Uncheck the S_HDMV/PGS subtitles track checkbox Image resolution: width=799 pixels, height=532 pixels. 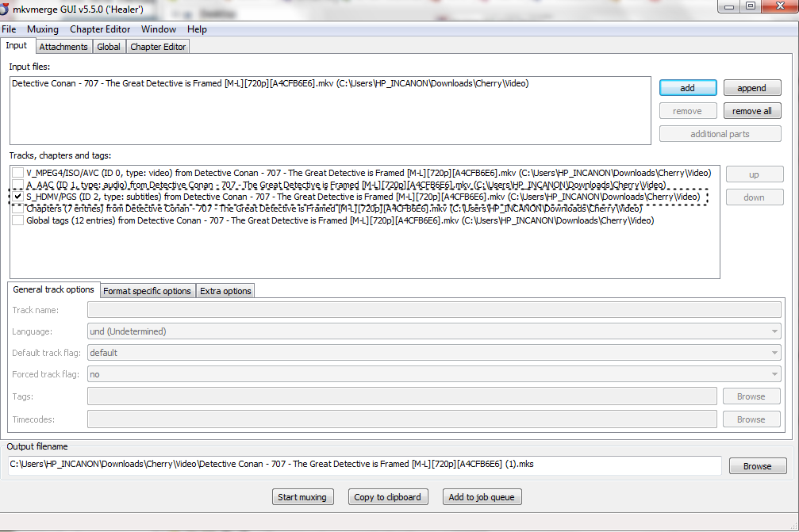[17, 196]
